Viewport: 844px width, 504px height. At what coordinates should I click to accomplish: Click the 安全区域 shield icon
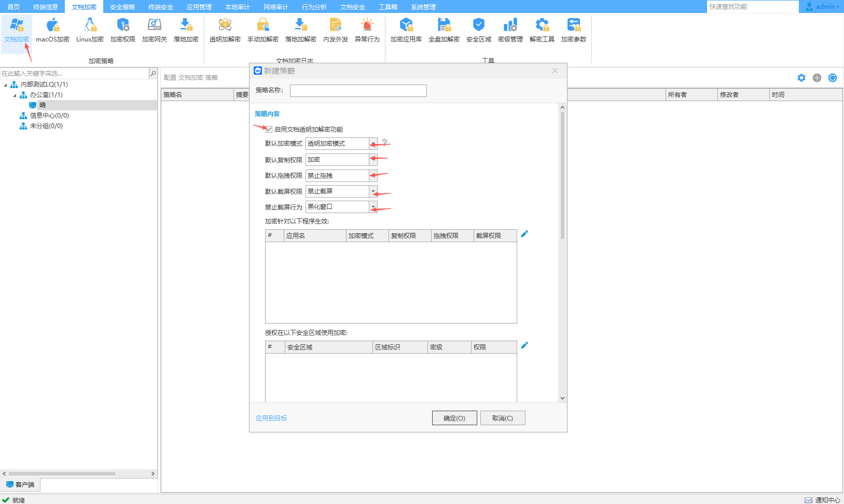478,30
